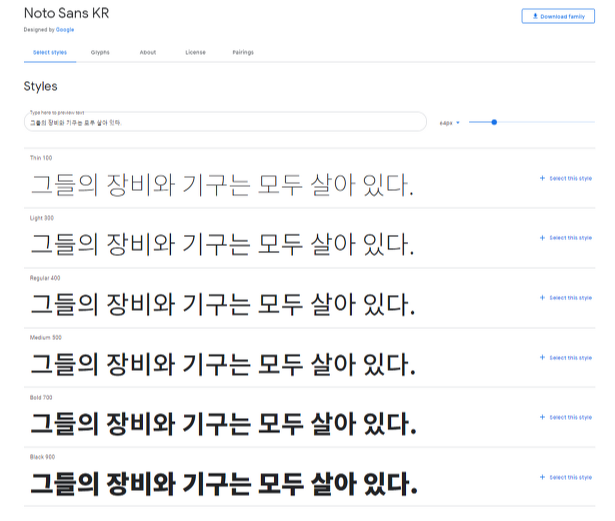Click the Noto Sans KR title

pos(66,13)
